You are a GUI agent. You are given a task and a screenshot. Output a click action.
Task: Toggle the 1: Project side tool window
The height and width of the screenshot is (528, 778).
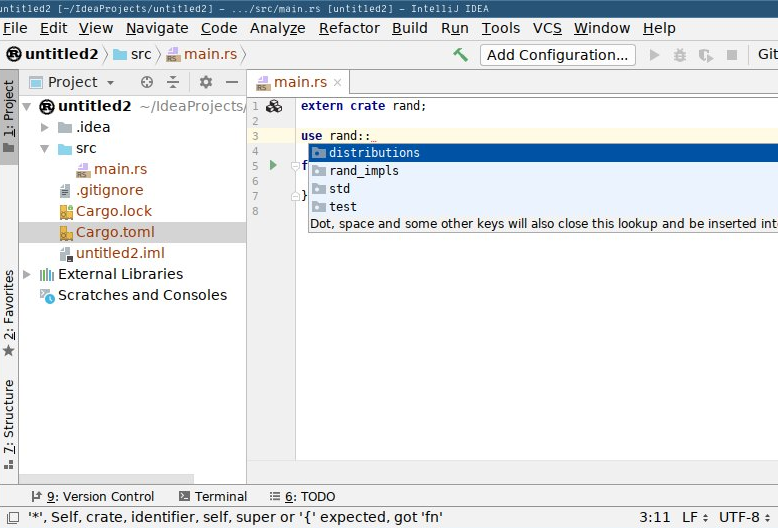(9, 117)
